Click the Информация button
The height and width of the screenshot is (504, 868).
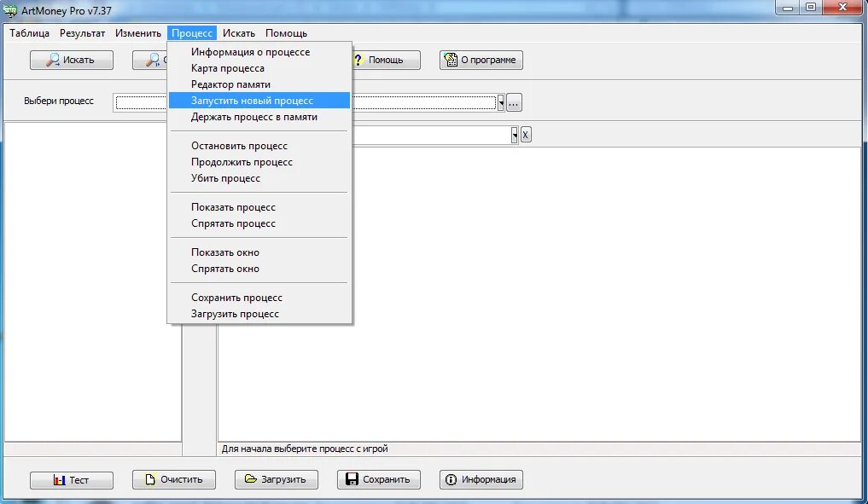pyautogui.click(x=481, y=479)
